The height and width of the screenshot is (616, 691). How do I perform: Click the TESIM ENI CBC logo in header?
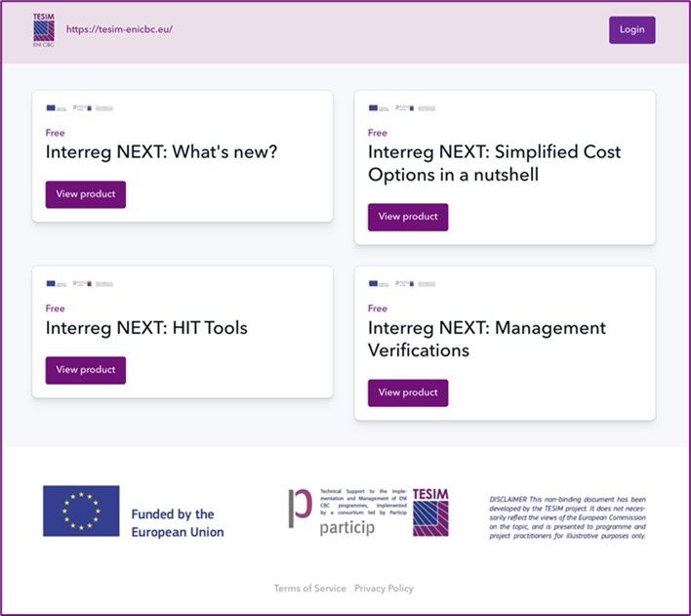point(43,30)
